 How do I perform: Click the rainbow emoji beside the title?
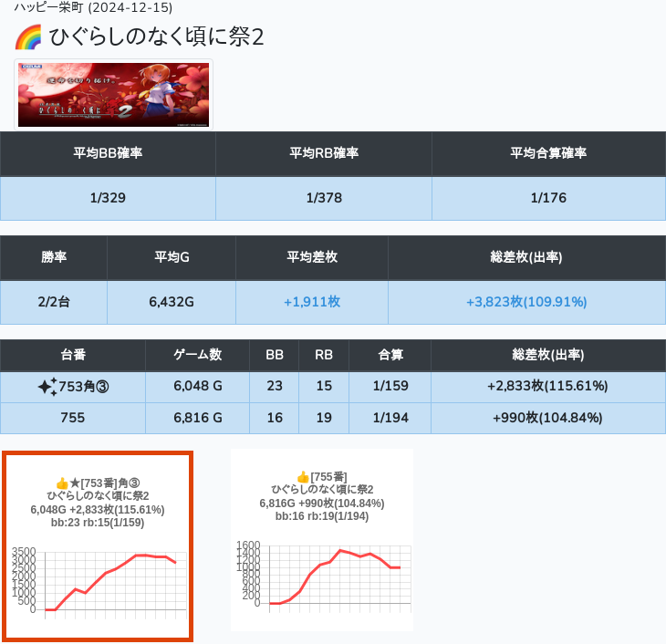click(x=28, y=38)
